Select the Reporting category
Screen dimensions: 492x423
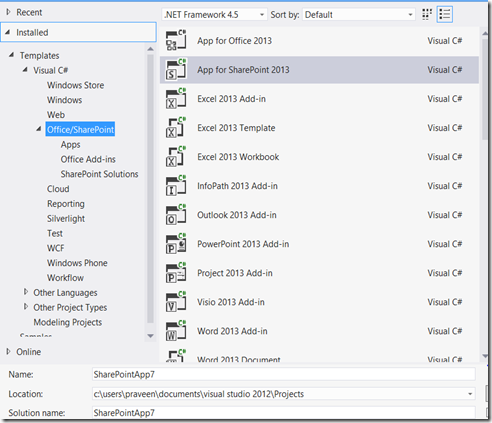click(x=66, y=204)
